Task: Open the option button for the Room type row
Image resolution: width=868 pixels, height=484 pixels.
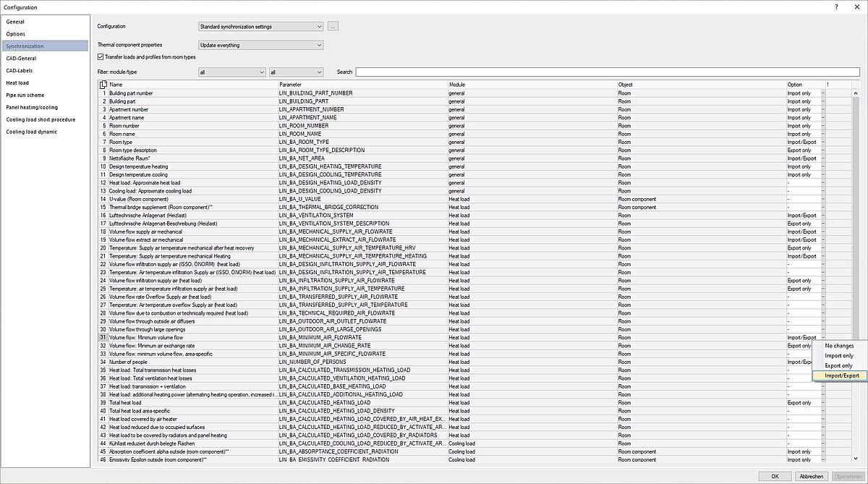Action: coord(823,142)
